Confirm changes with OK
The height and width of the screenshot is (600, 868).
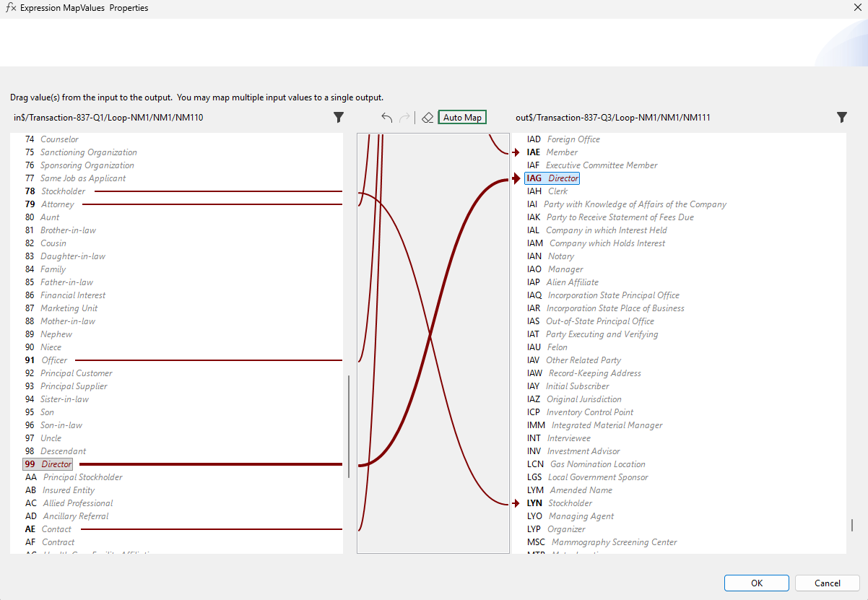click(x=756, y=583)
